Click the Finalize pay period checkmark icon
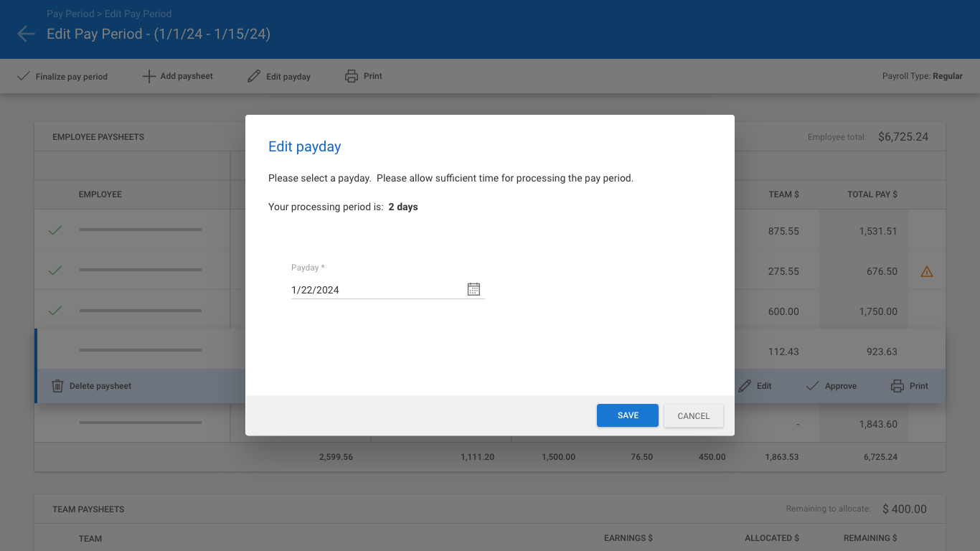This screenshot has width=980, height=551. pos(24,76)
